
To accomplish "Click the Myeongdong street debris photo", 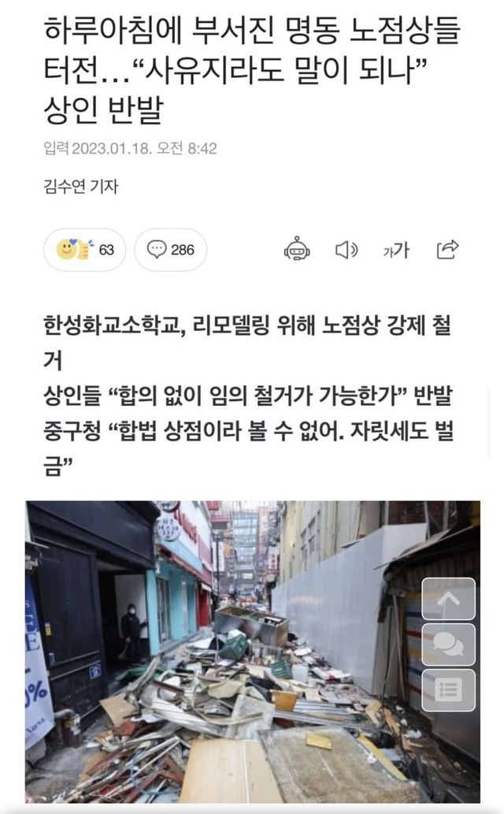I will 253,652.
